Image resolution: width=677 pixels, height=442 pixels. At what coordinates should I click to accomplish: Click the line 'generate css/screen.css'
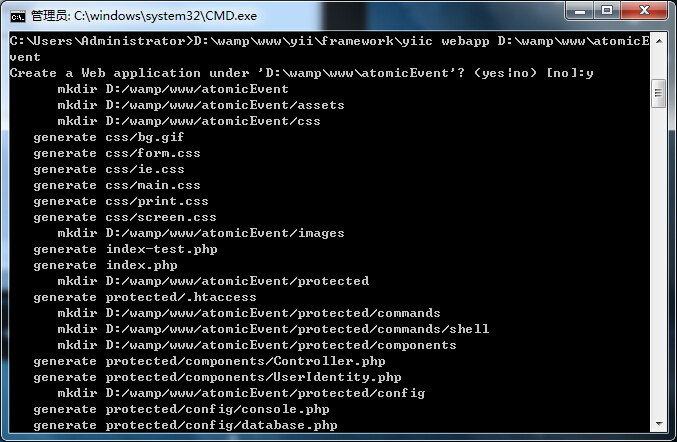point(125,217)
